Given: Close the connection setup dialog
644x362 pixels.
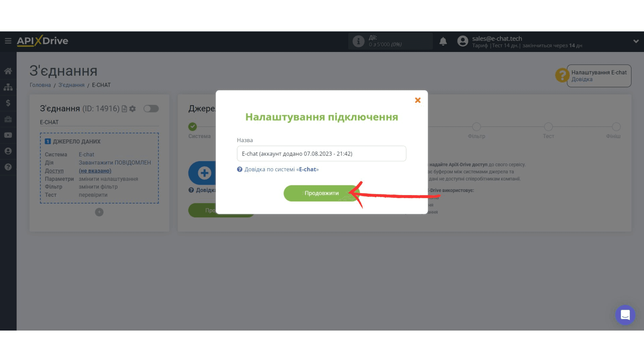Looking at the screenshot, I should [x=418, y=100].
